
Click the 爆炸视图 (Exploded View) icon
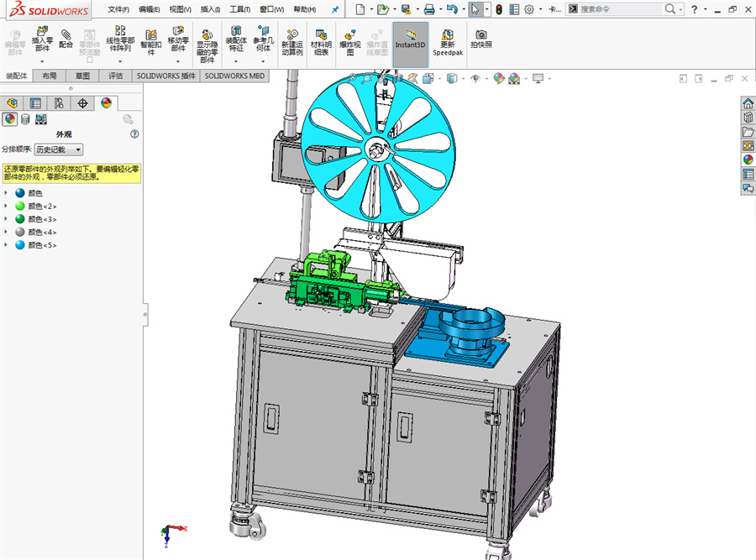[351, 34]
